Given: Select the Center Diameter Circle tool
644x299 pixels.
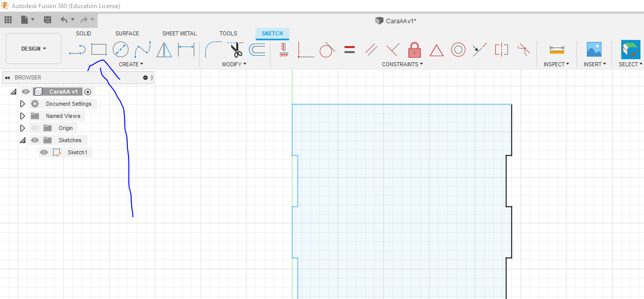Looking at the screenshot, I should click(120, 50).
